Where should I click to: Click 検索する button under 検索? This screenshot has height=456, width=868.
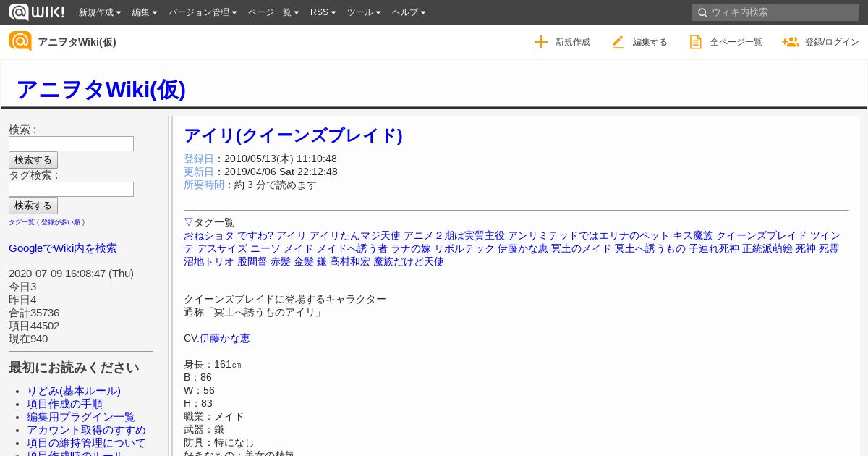[x=33, y=160]
